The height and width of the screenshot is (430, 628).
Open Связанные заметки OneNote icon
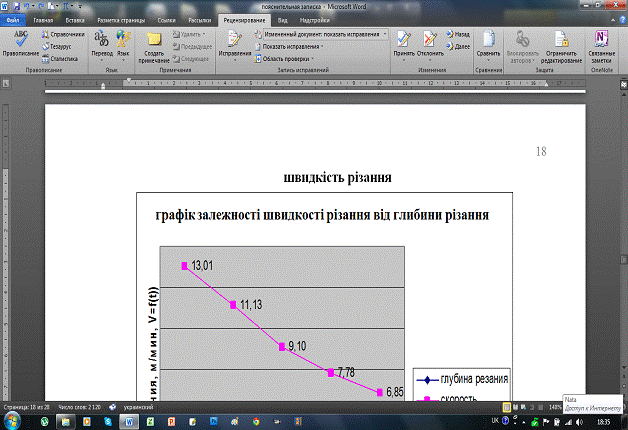(601, 40)
